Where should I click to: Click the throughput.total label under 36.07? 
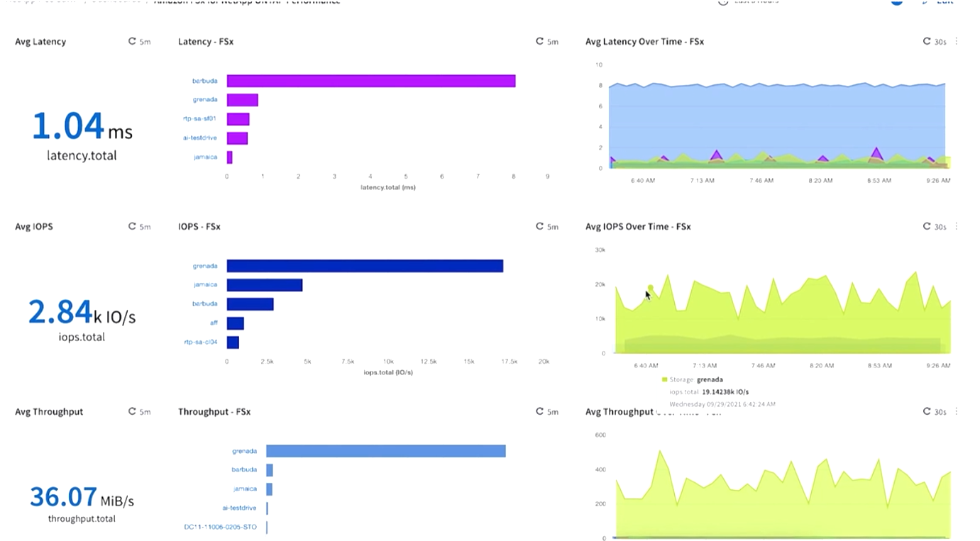coord(82,519)
